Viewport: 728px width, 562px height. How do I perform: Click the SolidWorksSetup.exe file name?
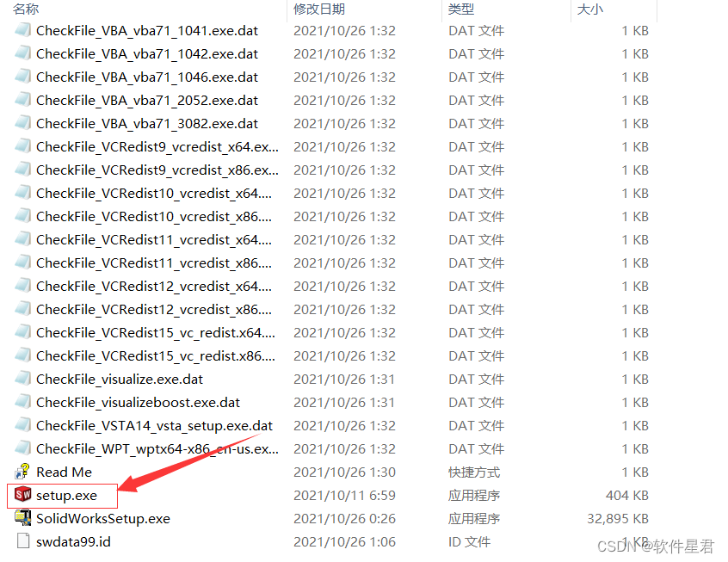[103, 518]
